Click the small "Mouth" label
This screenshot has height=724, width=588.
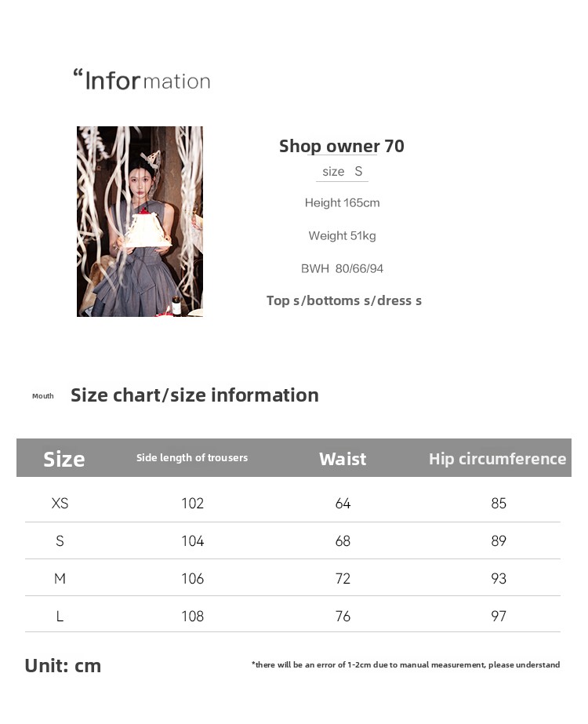pyautogui.click(x=43, y=396)
